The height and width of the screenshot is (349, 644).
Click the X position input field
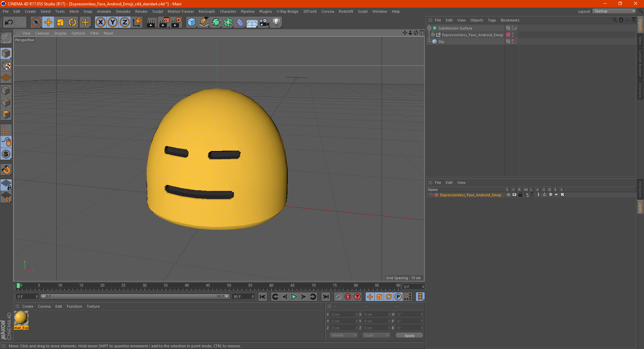[344, 314]
